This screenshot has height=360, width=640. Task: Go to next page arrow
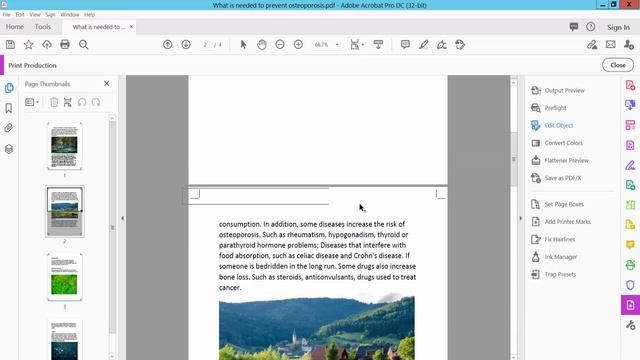[186, 44]
